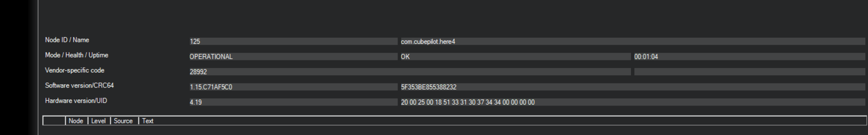
Task: Click the uptime field showing 00:01:04
Action: [749, 57]
